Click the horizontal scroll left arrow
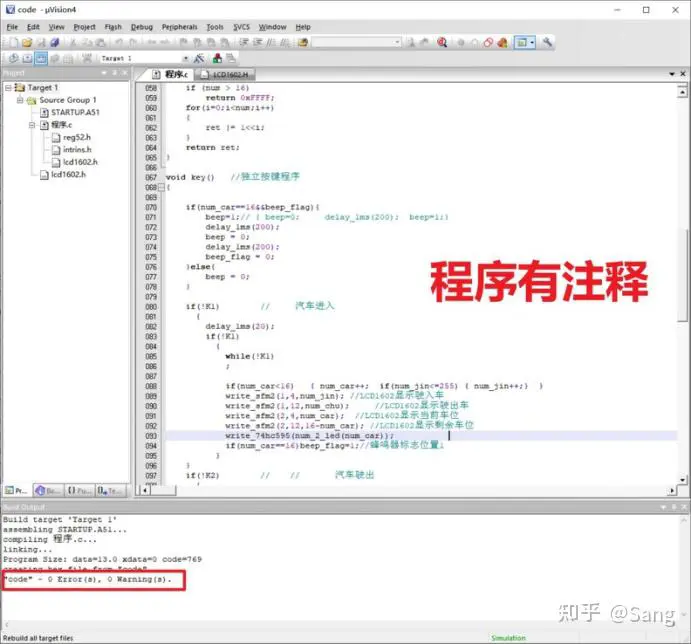The image size is (691, 644). click(144, 490)
